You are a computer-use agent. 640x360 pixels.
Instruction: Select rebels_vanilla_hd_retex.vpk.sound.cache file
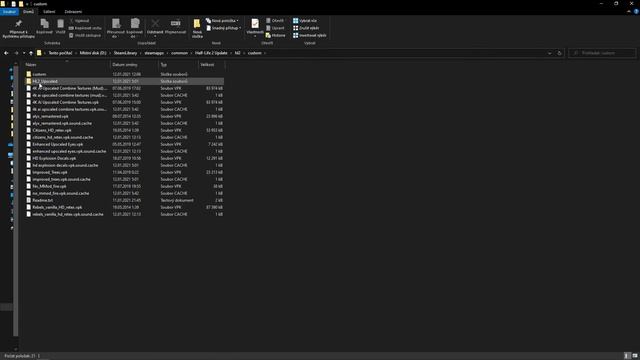click(124, 214)
